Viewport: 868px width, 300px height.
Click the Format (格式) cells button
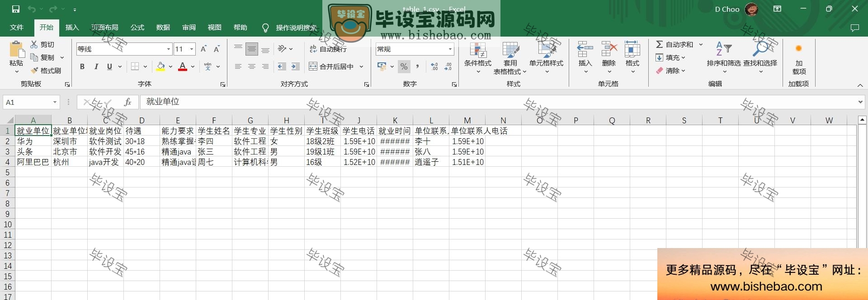tap(632, 58)
